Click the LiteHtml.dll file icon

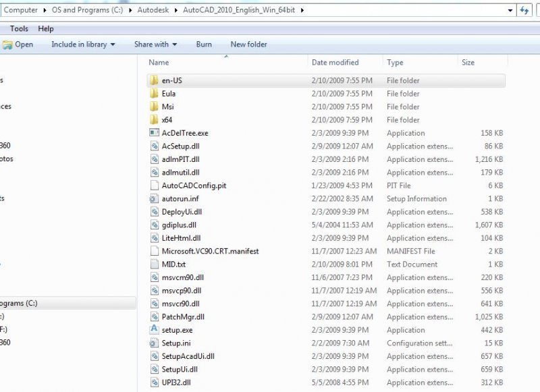pyautogui.click(x=155, y=237)
